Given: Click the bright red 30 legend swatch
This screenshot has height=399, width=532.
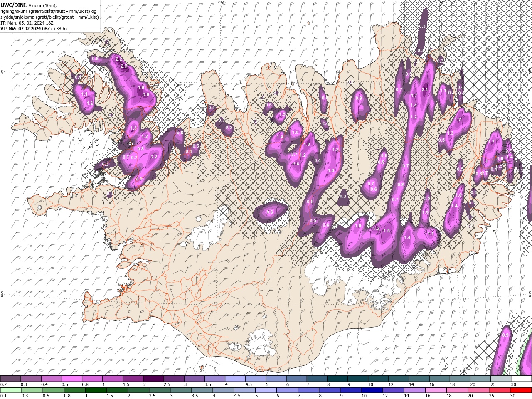Looking at the screenshot, I should pyautogui.click(x=521, y=390).
